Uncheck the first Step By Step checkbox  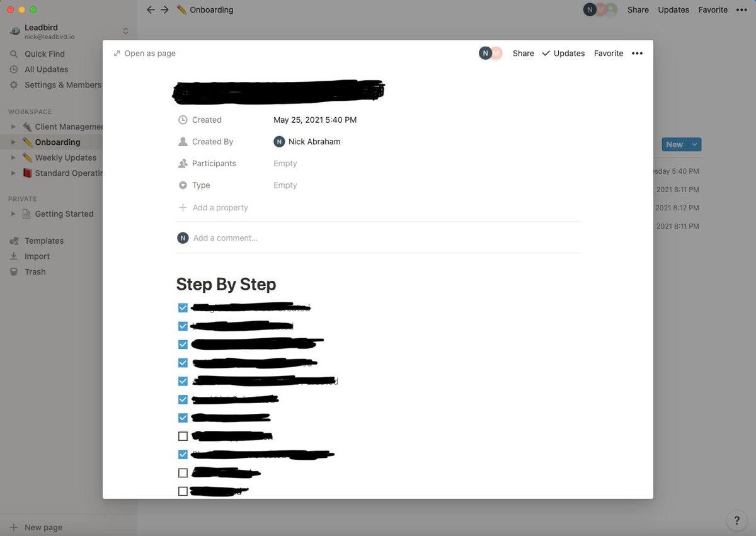183,308
